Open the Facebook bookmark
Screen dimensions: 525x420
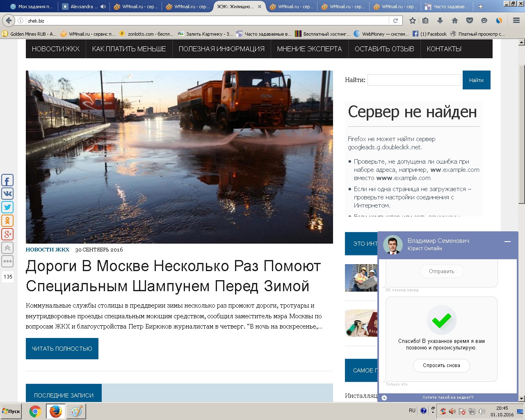tap(429, 34)
